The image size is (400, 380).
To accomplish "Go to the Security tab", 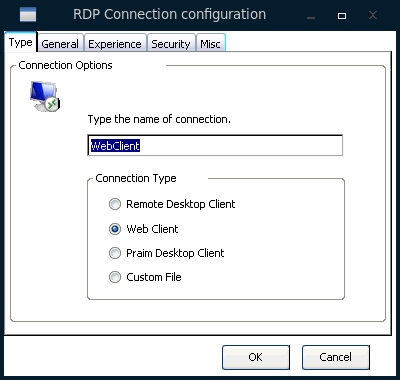I will click(x=171, y=44).
